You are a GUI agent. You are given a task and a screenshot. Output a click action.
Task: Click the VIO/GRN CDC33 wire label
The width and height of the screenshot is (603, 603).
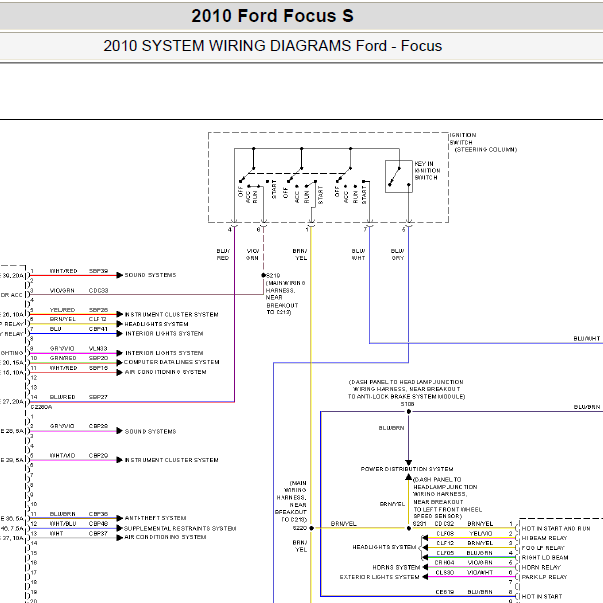[x=78, y=291]
